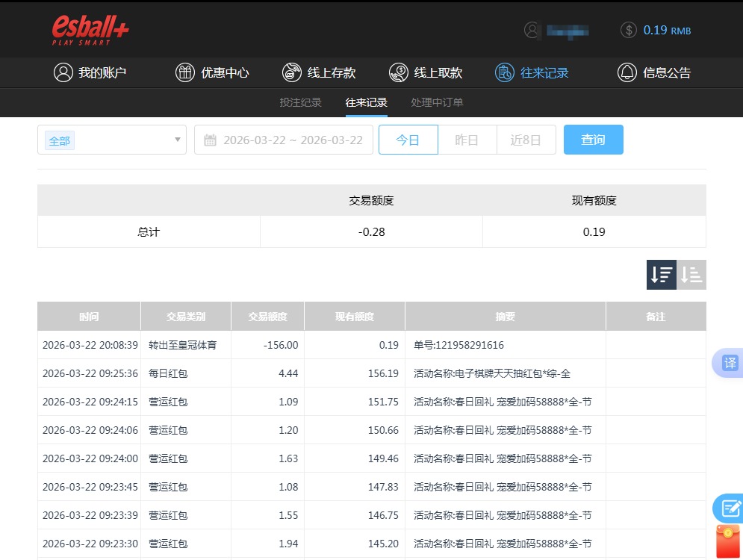Select the 线上存款 deposit icon
This screenshot has width=743, height=560.
[291, 72]
